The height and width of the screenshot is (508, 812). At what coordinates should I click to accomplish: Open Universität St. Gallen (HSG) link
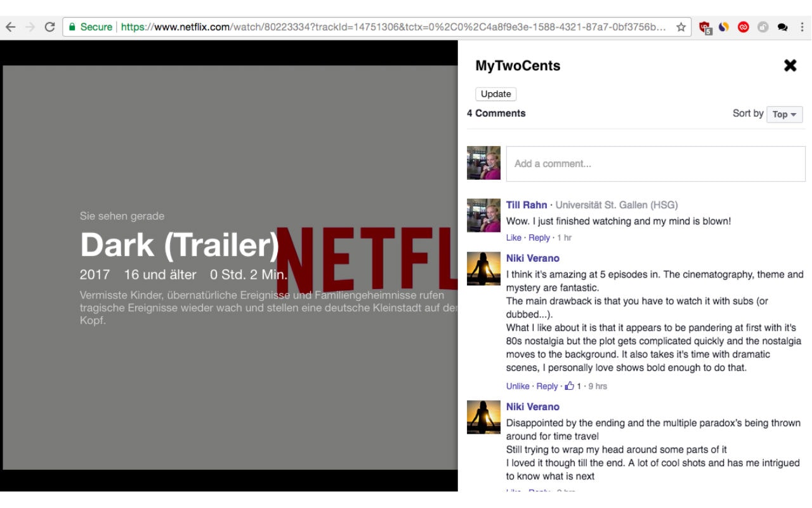click(x=617, y=204)
